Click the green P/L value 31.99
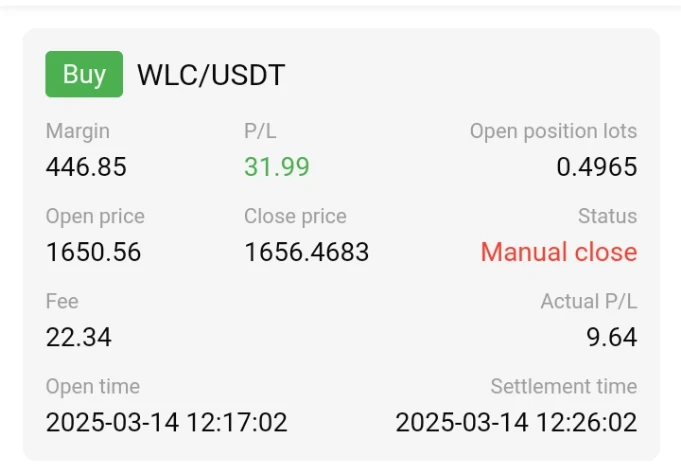The height and width of the screenshot is (474, 681). [277, 167]
